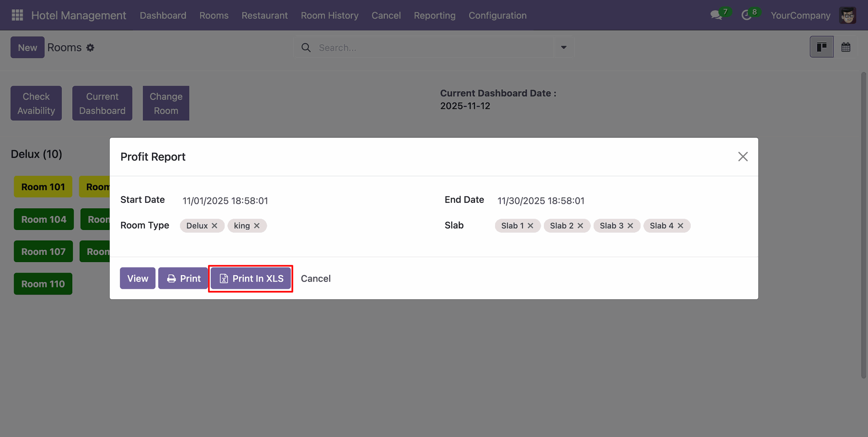
Task: Click the Print In XLS button
Action: (x=251, y=278)
